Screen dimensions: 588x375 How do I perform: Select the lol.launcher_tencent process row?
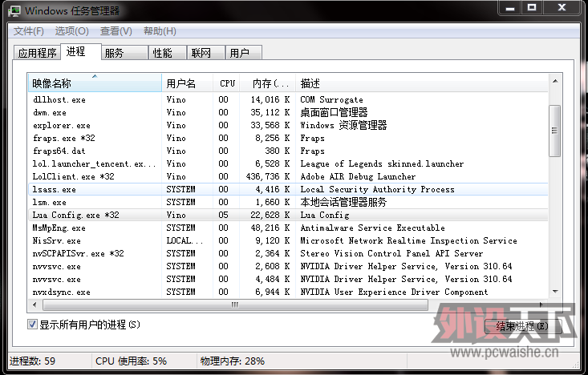[288, 163]
